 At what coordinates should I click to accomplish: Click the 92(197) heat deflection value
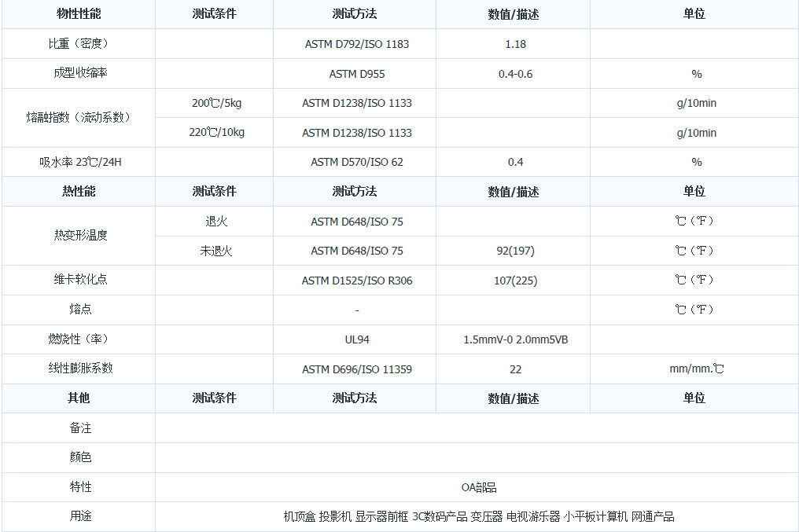point(515,251)
